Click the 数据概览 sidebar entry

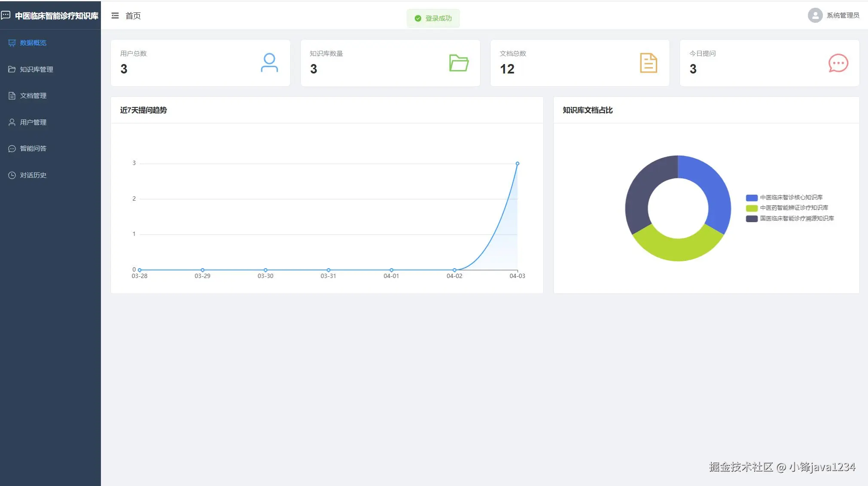tap(33, 43)
